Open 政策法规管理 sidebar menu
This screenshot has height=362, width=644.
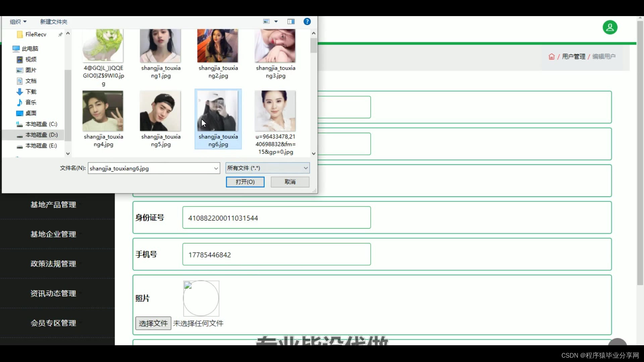point(53,264)
